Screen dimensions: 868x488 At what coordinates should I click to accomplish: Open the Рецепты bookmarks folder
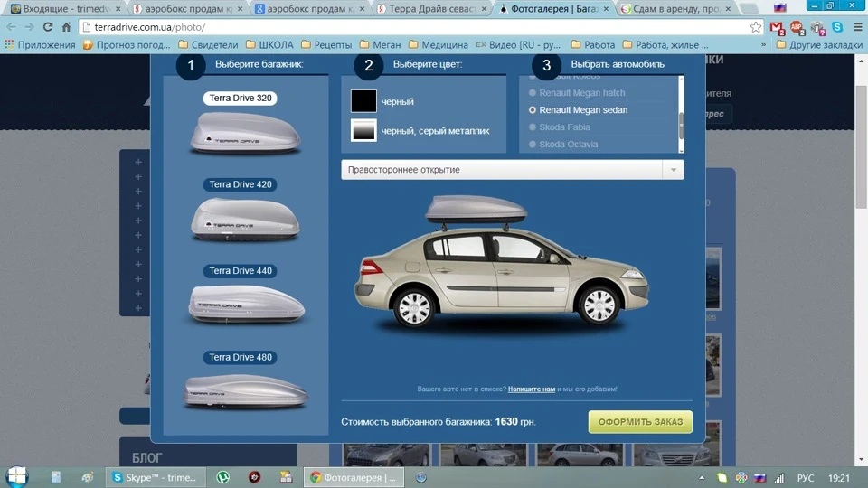pos(326,45)
